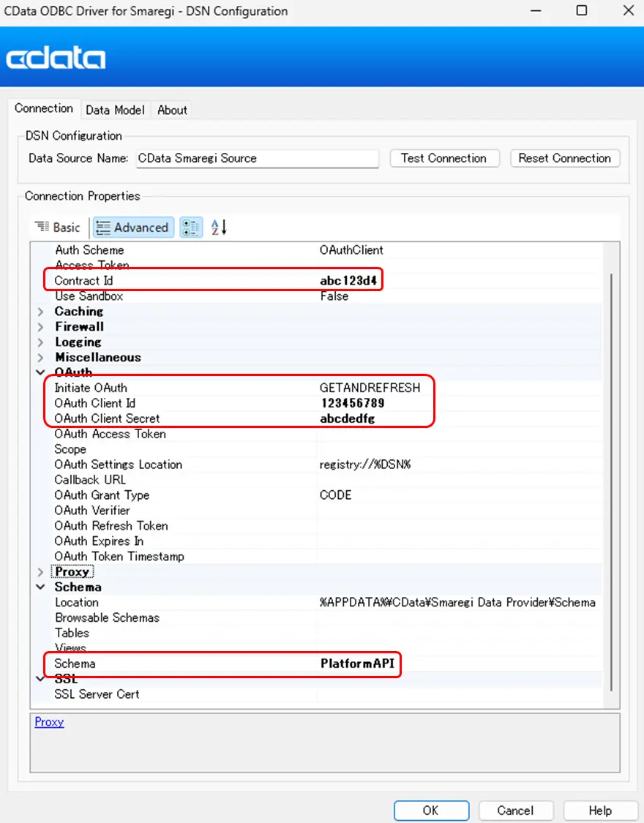Click the CData logo
This screenshot has height=823, width=644.
(x=56, y=58)
